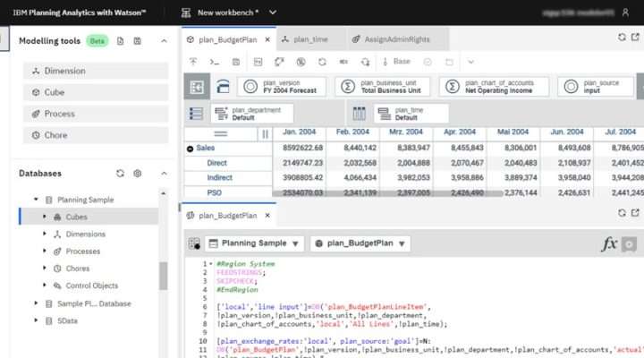Expand the Control Objects tree node
Image resolution: width=644 pixels, height=358 pixels.
(45, 286)
